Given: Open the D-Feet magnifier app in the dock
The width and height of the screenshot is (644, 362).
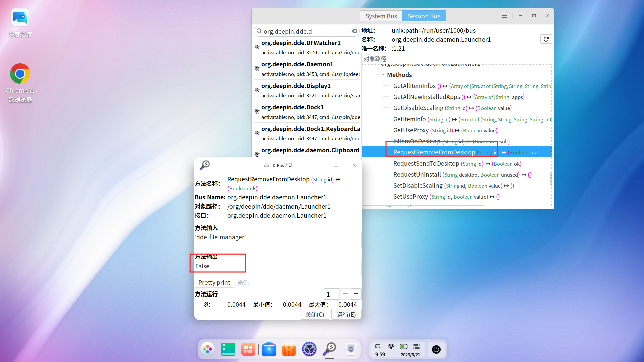Looking at the screenshot, I should point(329,349).
